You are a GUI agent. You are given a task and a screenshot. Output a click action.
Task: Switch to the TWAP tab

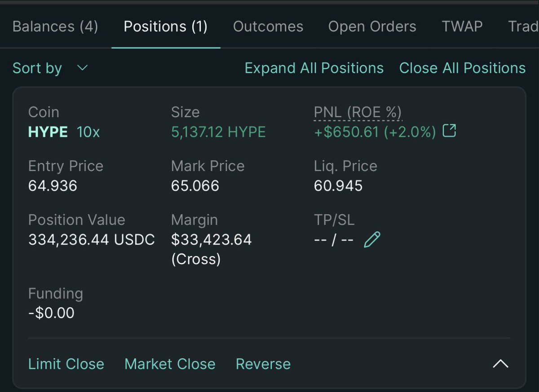[x=462, y=26]
